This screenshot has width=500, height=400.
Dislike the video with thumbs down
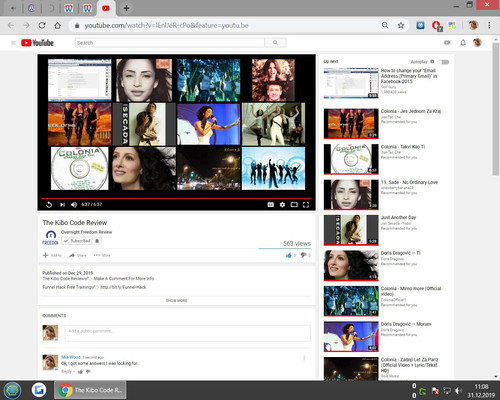pos(303,255)
